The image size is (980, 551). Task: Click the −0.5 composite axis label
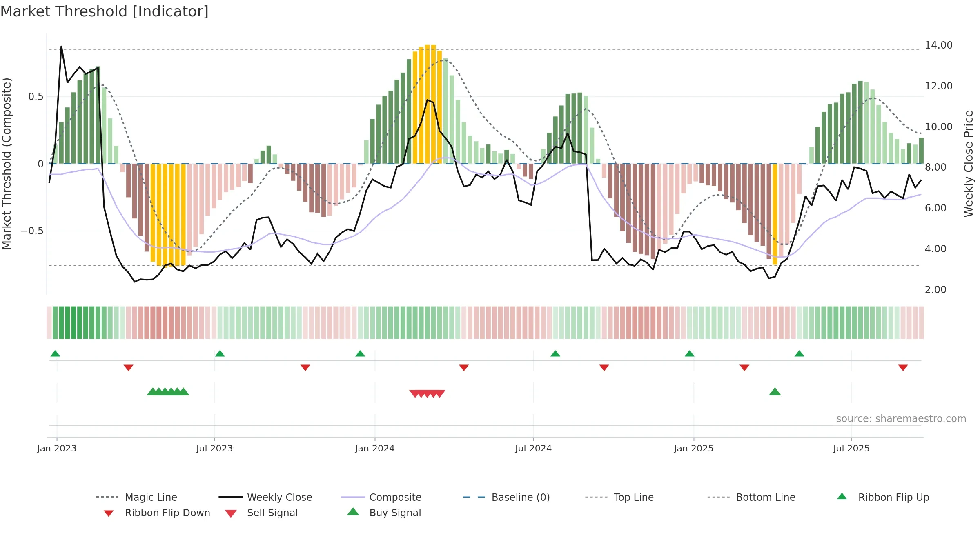pyautogui.click(x=32, y=231)
